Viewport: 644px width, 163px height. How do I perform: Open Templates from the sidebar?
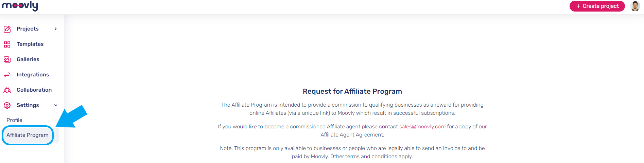click(x=30, y=44)
